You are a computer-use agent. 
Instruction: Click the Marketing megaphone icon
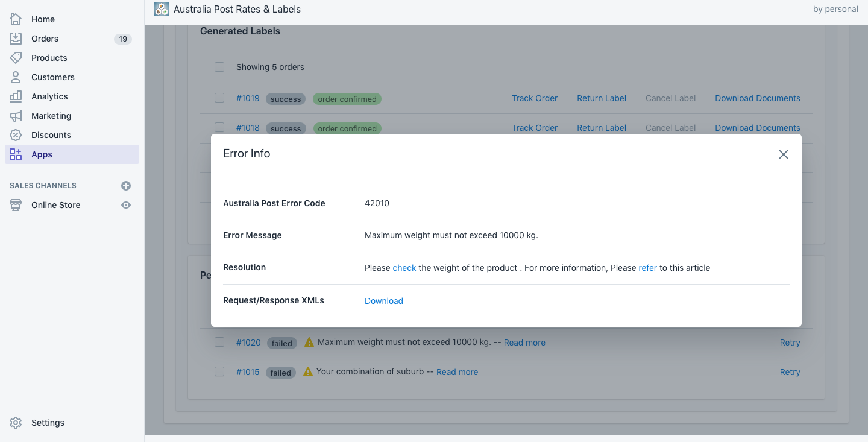click(x=16, y=116)
